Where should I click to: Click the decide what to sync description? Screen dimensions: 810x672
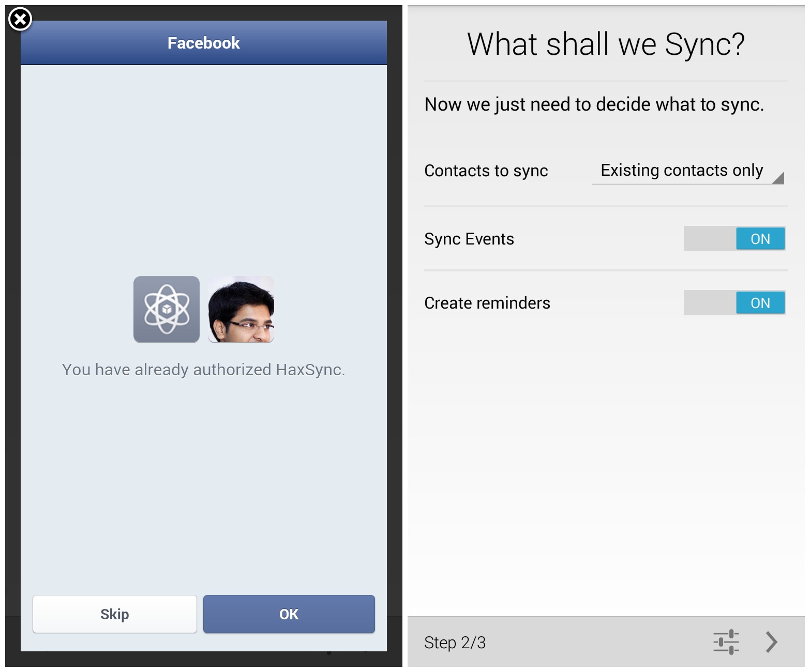click(x=594, y=104)
